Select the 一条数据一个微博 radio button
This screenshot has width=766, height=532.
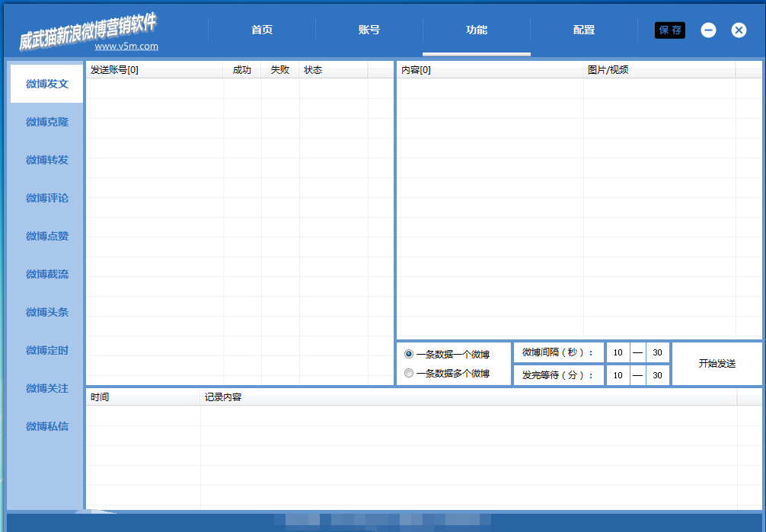[409, 354]
